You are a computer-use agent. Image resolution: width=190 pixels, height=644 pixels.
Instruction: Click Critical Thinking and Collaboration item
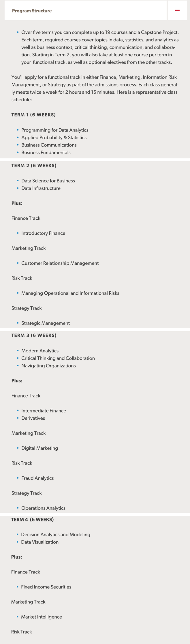pyautogui.click(x=58, y=358)
